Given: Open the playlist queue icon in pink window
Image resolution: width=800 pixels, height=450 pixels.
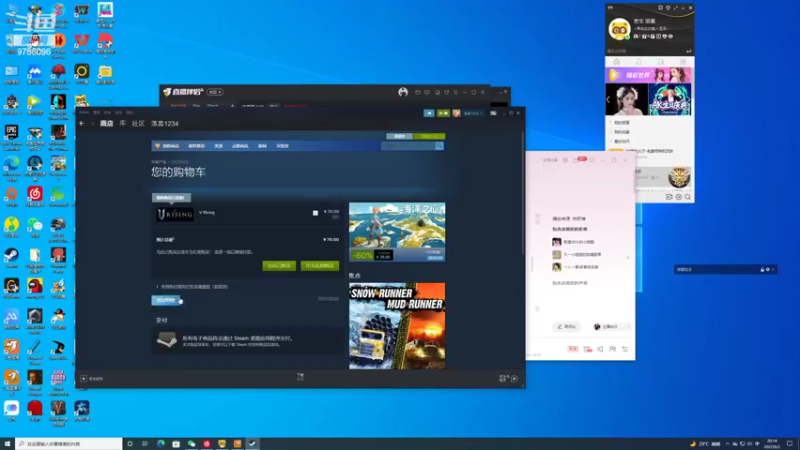Looking at the screenshot, I should click(625, 349).
